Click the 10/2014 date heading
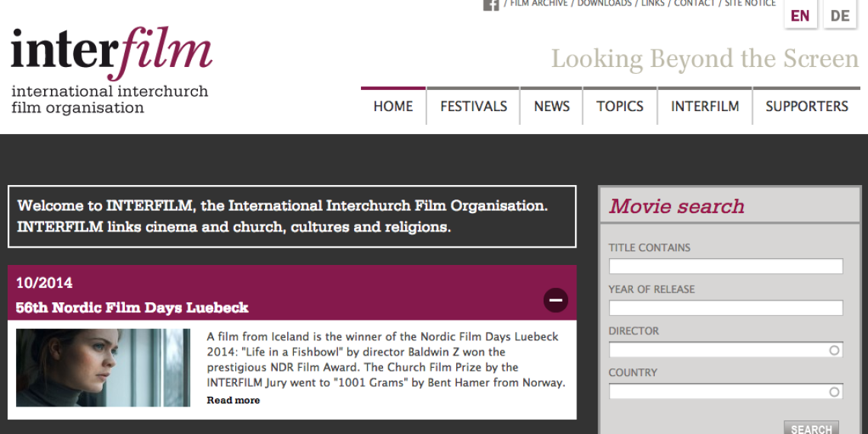 [x=44, y=283]
